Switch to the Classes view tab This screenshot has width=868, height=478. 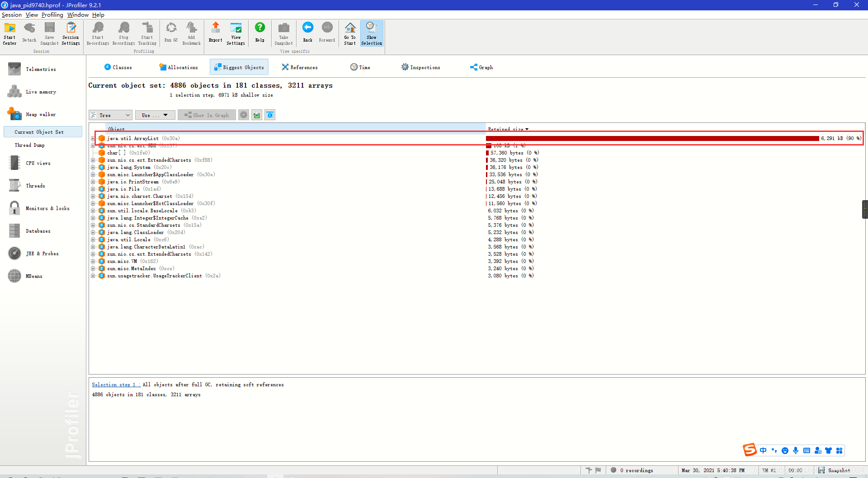click(x=118, y=67)
